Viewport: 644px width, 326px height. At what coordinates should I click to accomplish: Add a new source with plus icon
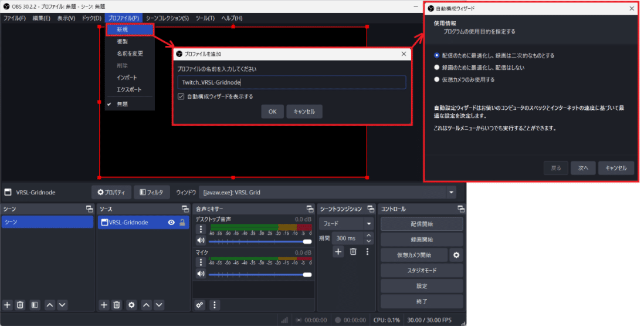(104, 305)
